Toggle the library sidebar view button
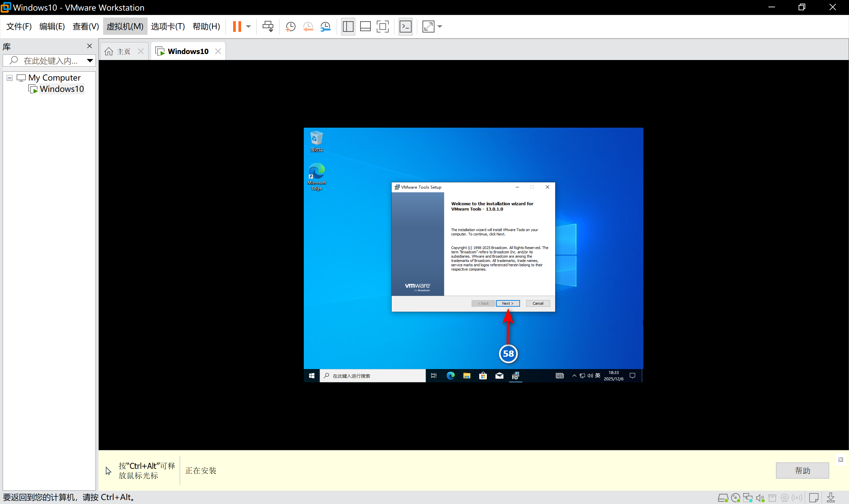The width and height of the screenshot is (849, 504). 348,26
